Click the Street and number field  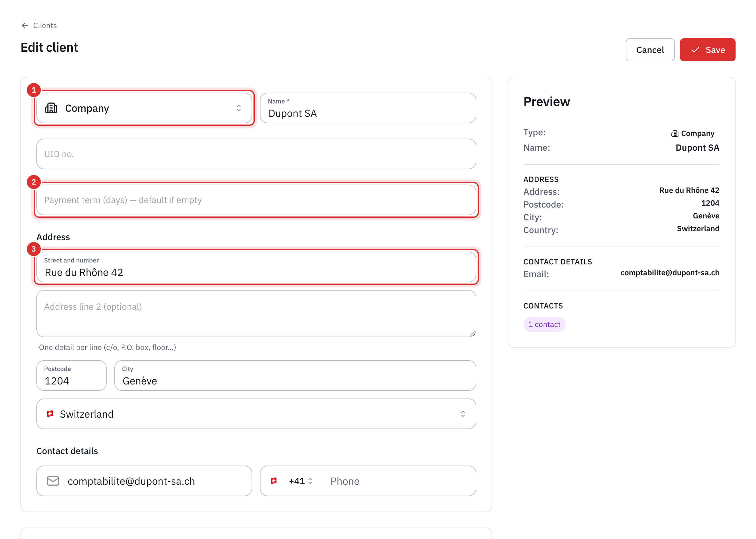click(256, 267)
